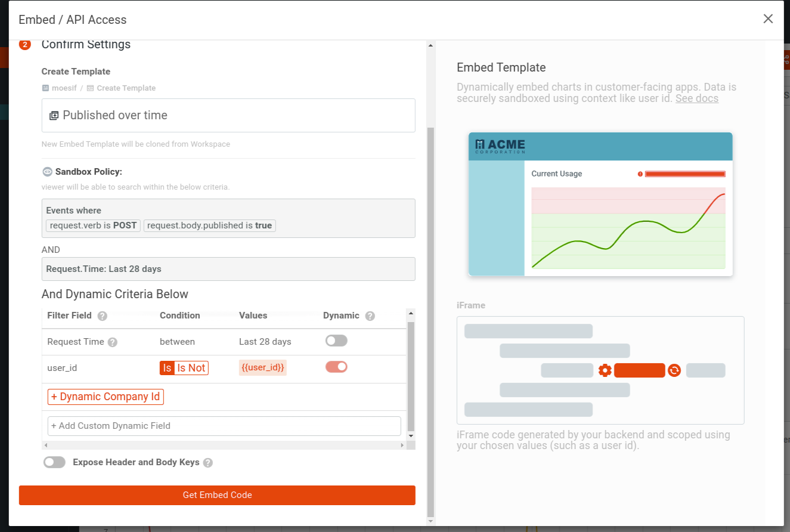Click the orange gear icon in the iFrame preview

(605, 370)
